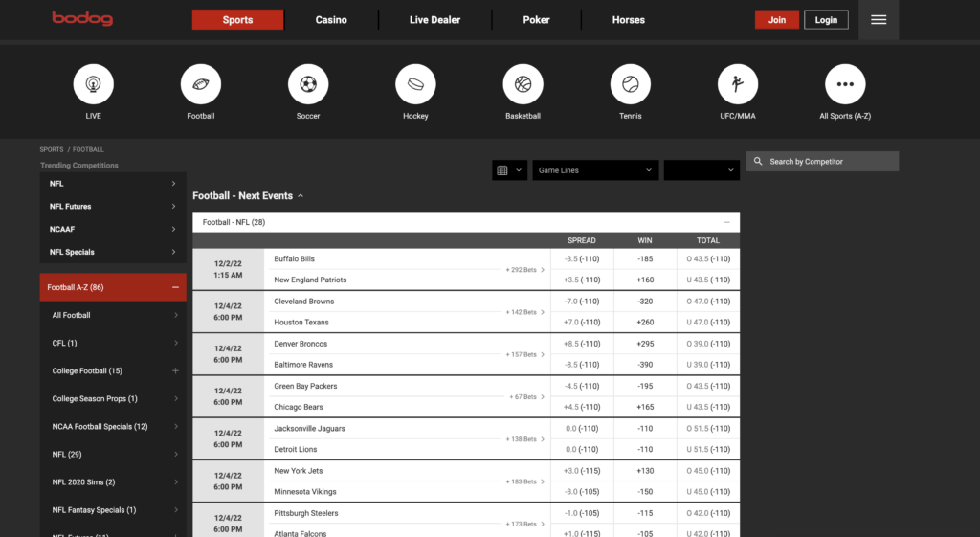Viewport: 980px width, 537px height.
Task: Open + 142 Bets for Browns vs Texans
Action: click(x=525, y=312)
